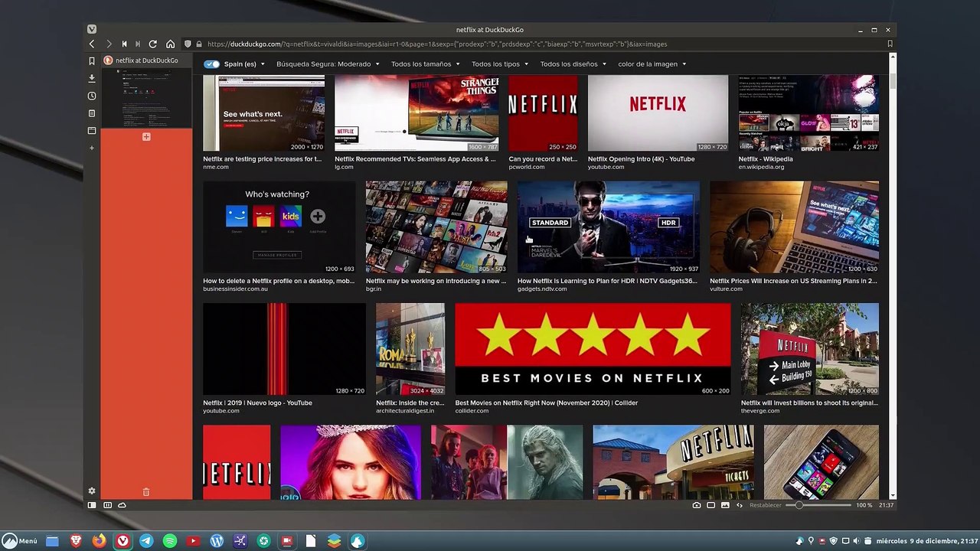Image resolution: width=980 pixels, height=551 pixels.
Task: Reload the current page
Action: coord(152,44)
